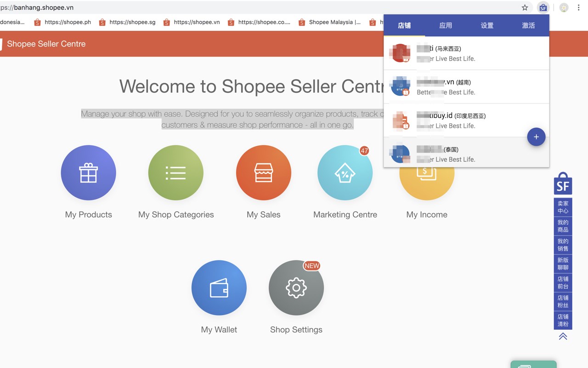The width and height of the screenshot is (588, 368).
Task: Click the Marketing Centre label
Action: (x=345, y=214)
